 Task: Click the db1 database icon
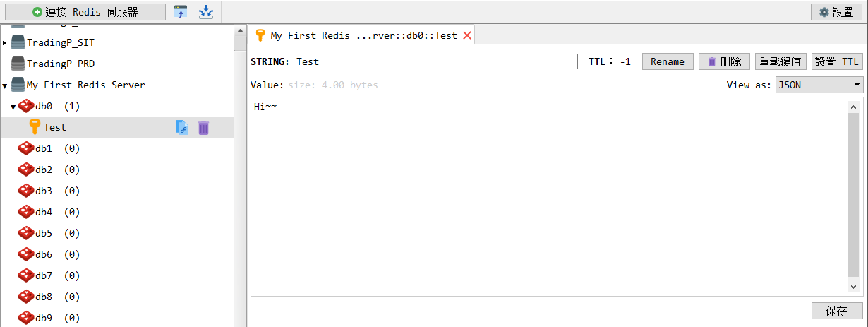26,149
